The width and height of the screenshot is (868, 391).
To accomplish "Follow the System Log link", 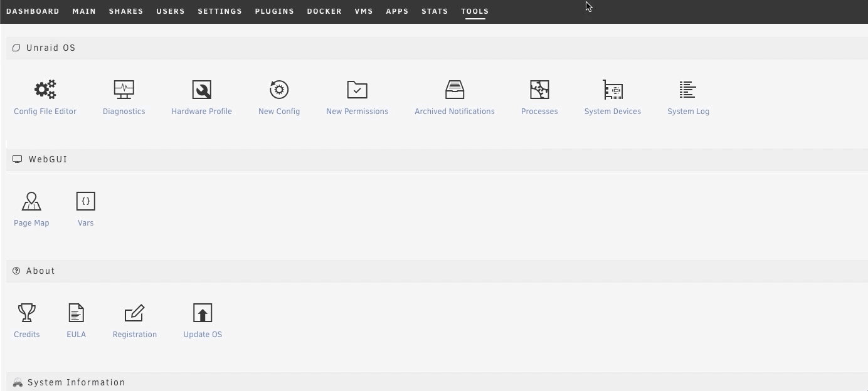I will [688, 112].
